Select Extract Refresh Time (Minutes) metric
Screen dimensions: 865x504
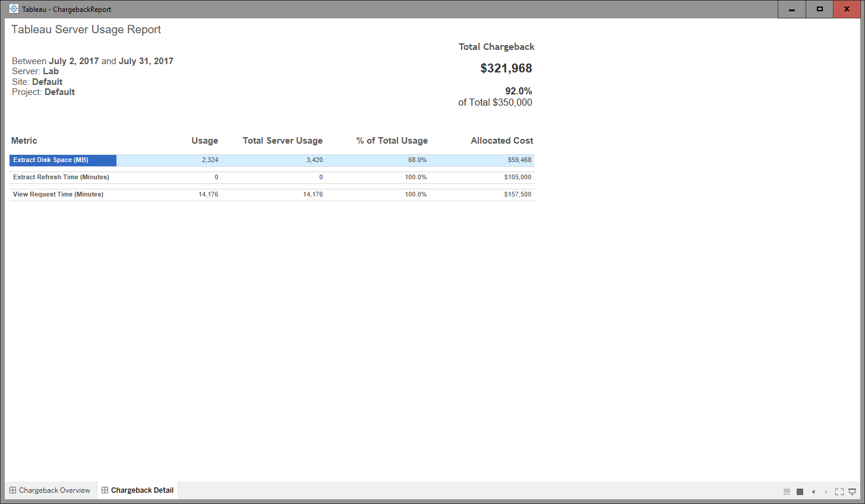pos(61,177)
